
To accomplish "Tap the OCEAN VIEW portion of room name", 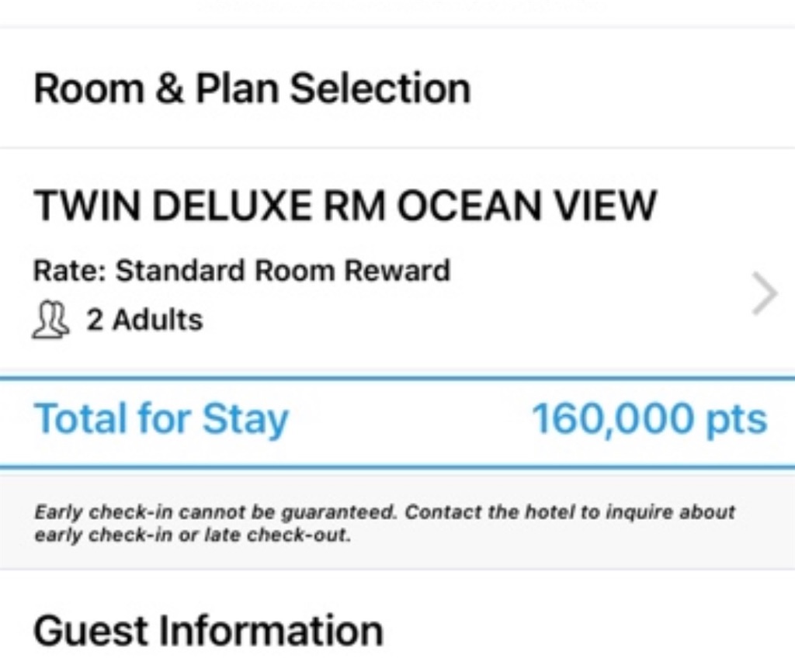I will tap(526, 206).
